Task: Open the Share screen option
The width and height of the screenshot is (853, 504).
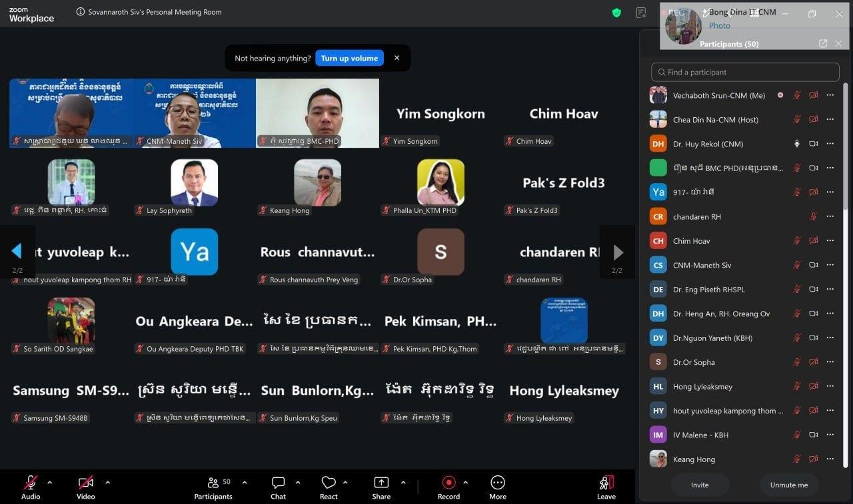Action: (381, 487)
